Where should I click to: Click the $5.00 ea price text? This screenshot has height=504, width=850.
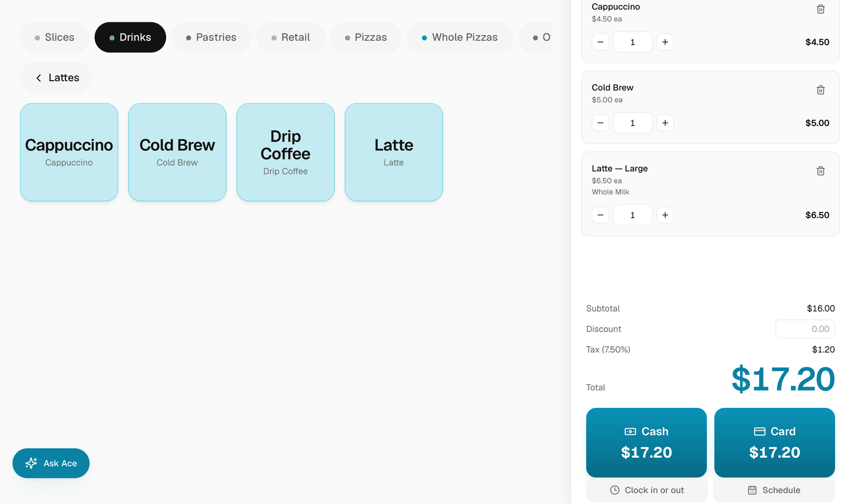coord(607,100)
